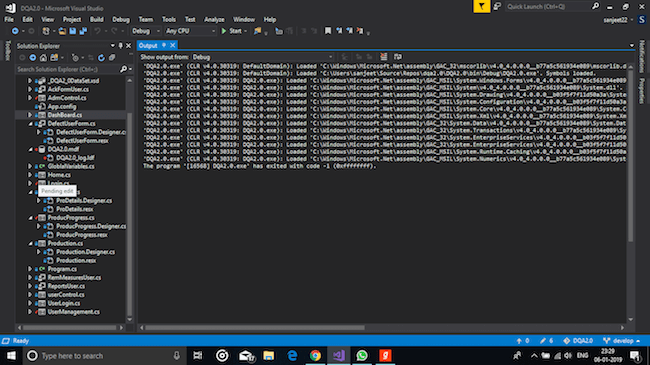The image size is (650, 365).
Task: Click the New Project toolbar icon
Action: tap(46, 31)
